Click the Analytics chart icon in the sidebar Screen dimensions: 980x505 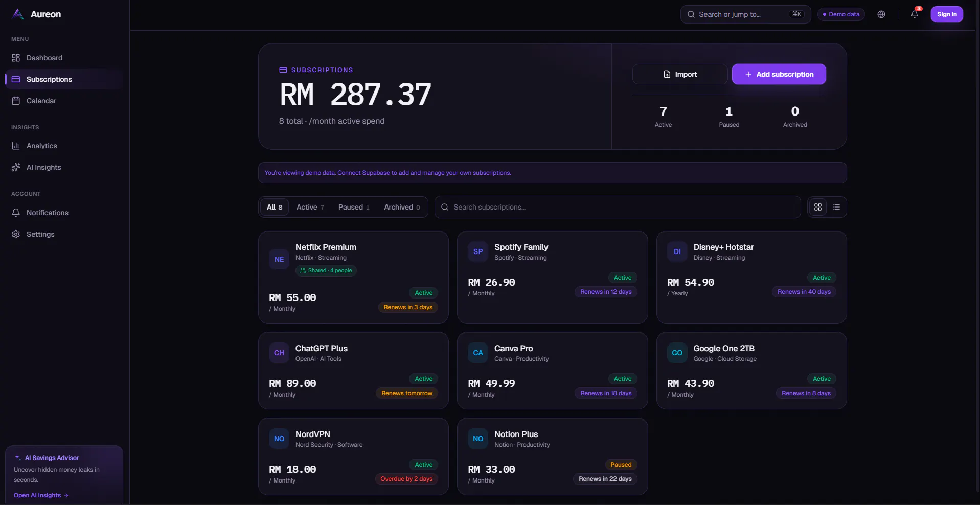[16, 146]
